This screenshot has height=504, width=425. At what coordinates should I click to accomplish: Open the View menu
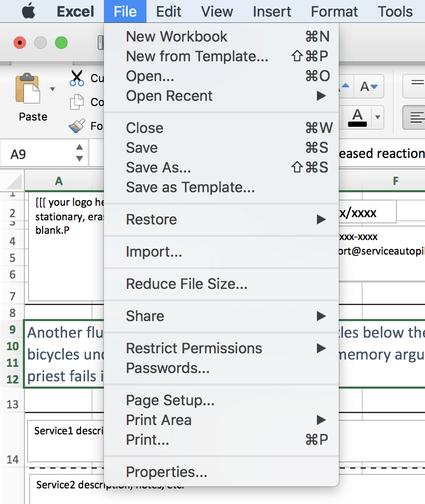[217, 11]
